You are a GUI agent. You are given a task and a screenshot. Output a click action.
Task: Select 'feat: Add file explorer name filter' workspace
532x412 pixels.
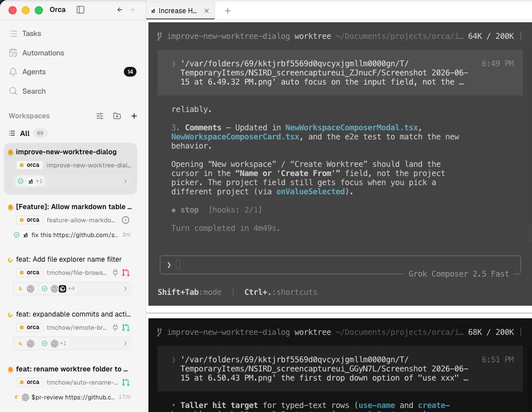pos(68,259)
